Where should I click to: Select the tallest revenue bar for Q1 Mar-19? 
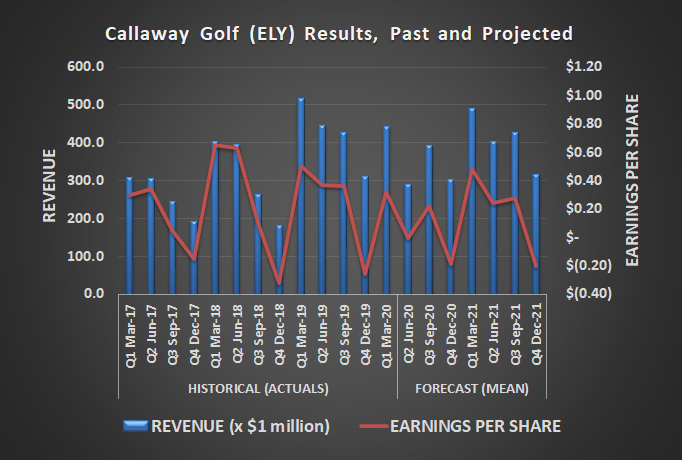[x=301, y=200]
